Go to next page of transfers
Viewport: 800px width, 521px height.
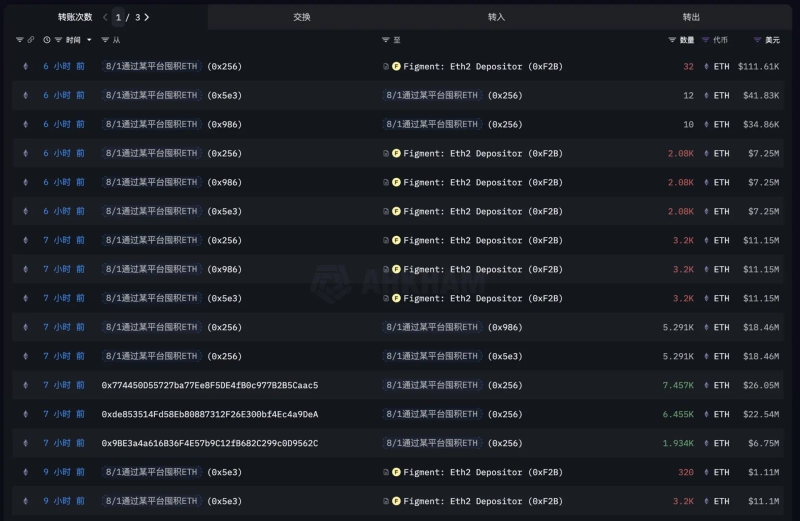tap(147, 17)
